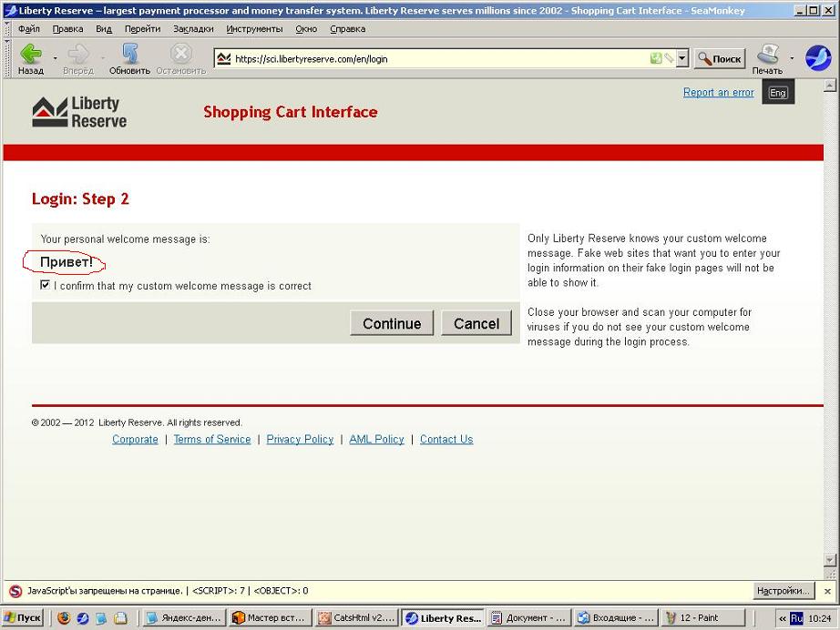Click the NoScript icon in the notification bar
This screenshot has width=840, height=630.
coord(15,591)
